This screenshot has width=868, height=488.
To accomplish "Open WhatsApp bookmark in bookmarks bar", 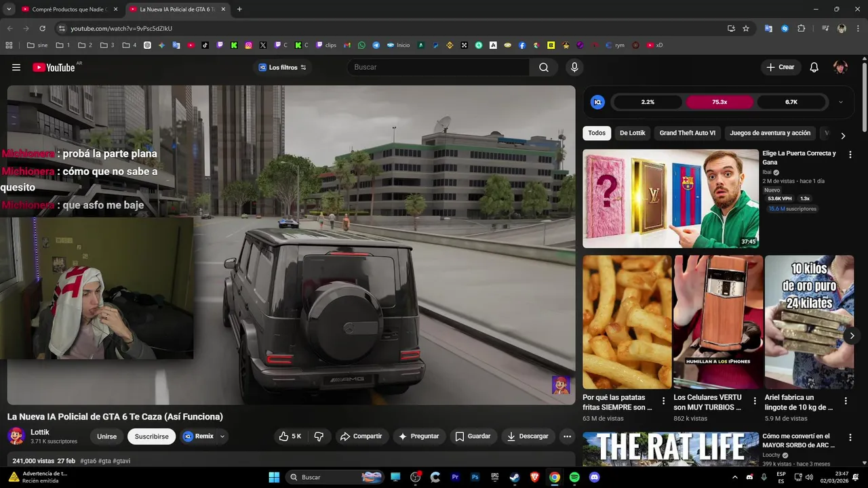I will coord(361,45).
